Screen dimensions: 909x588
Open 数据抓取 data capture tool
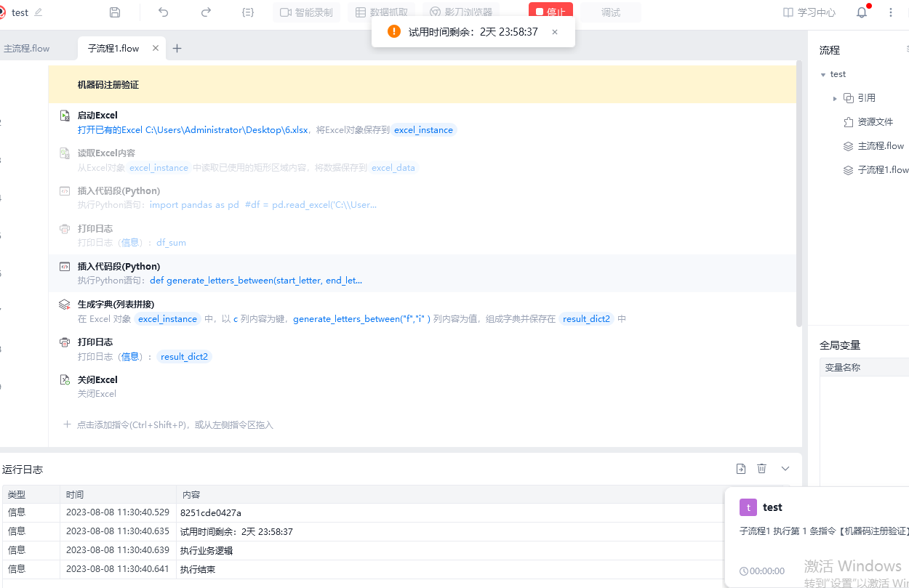click(x=382, y=12)
